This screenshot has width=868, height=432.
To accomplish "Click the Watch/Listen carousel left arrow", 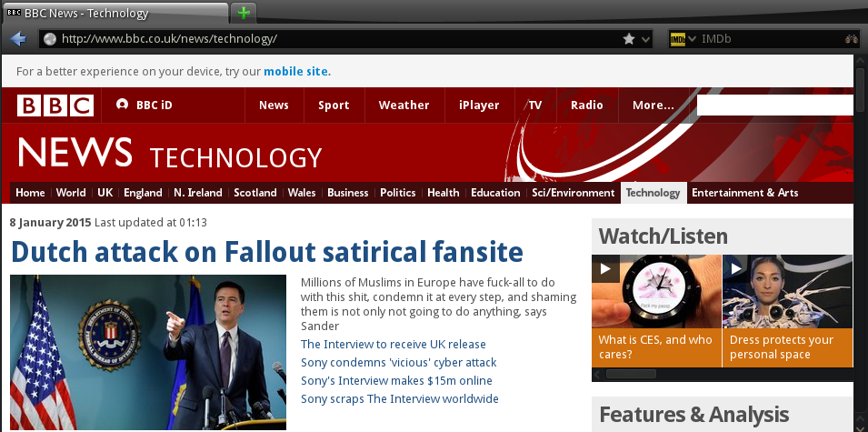I will click(x=597, y=375).
